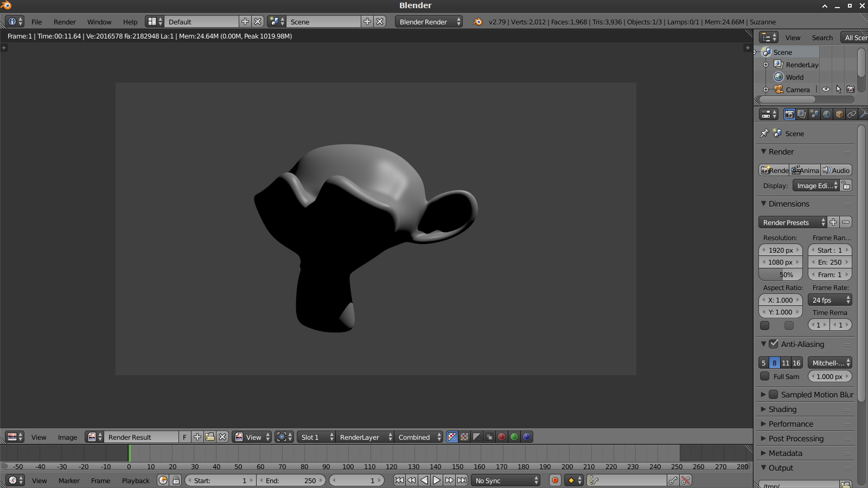Screen dimensions: 868x488
Task: Play the animation forward
Action: coord(437,480)
